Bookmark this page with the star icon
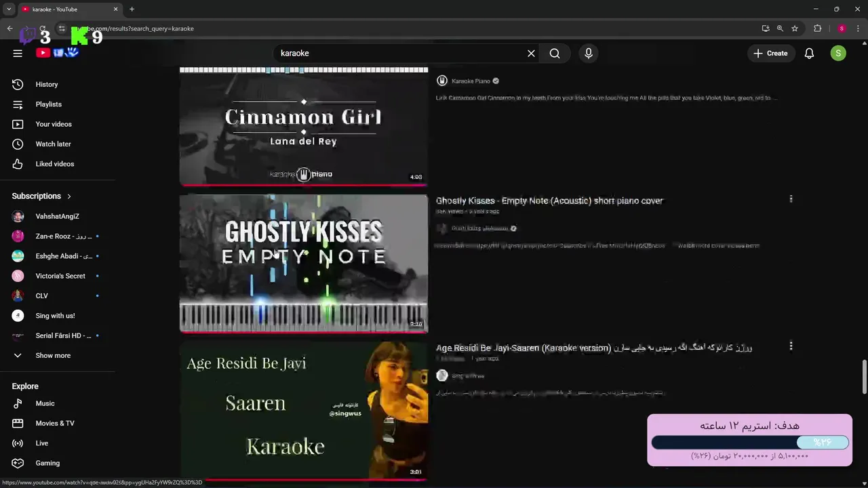868x488 pixels. [x=795, y=28]
